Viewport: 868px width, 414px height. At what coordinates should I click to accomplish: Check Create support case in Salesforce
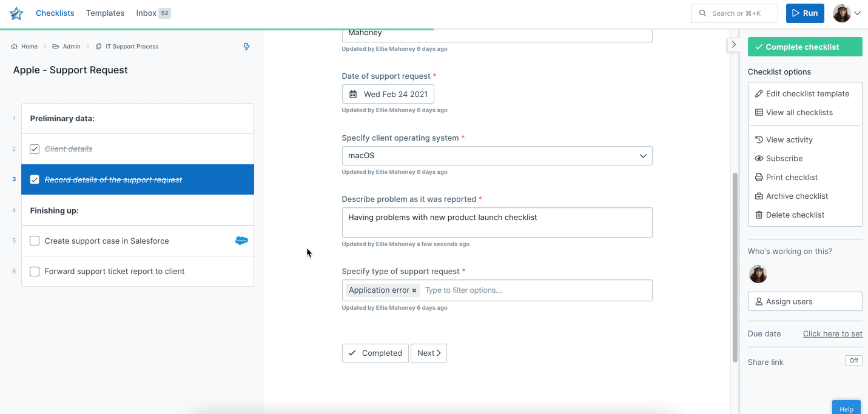pos(35,241)
